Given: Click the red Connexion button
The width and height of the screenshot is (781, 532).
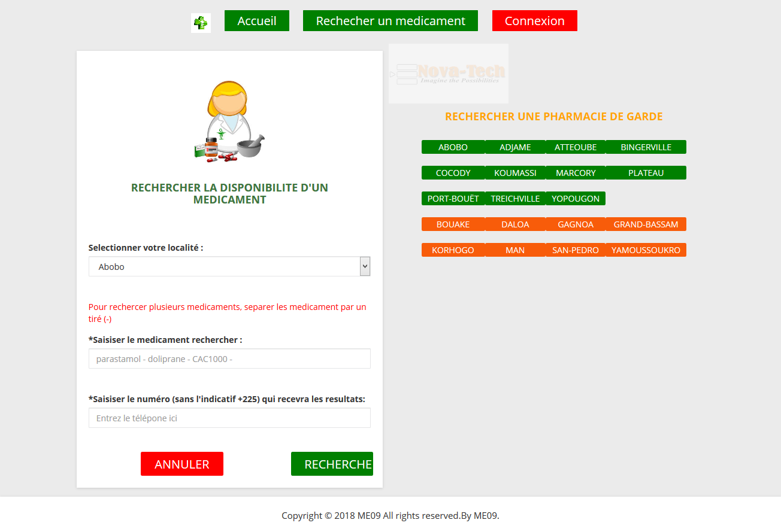Looking at the screenshot, I should [x=534, y=21].
